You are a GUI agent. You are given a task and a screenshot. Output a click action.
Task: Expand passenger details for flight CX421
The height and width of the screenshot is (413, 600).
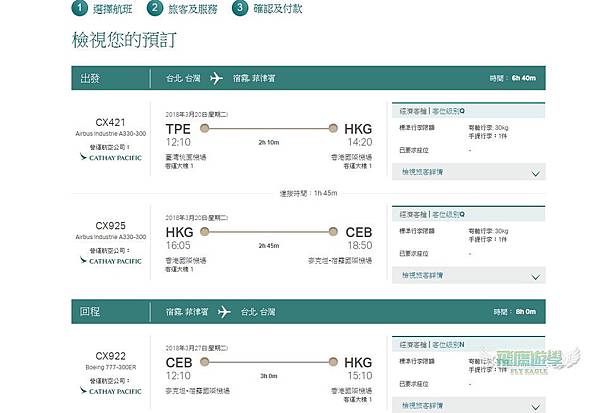469,172
